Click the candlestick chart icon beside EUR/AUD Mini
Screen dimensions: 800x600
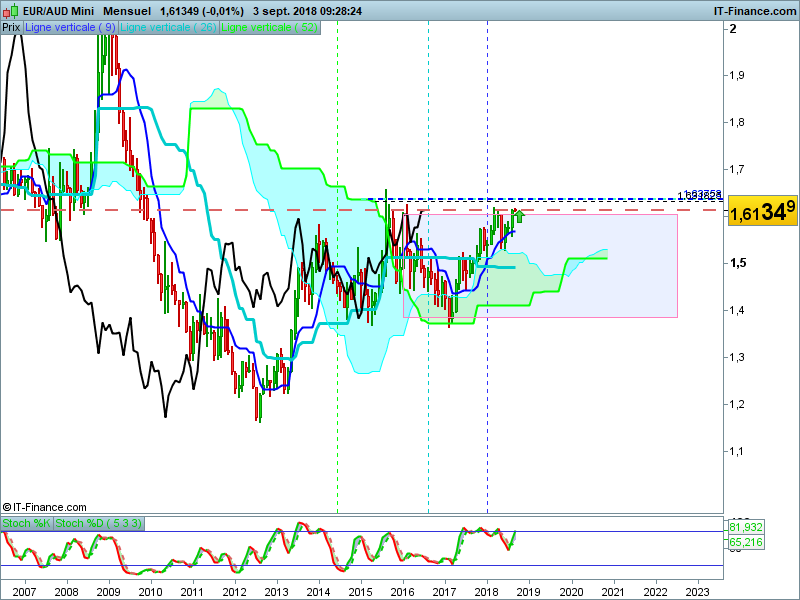click(x=10, y=11)
